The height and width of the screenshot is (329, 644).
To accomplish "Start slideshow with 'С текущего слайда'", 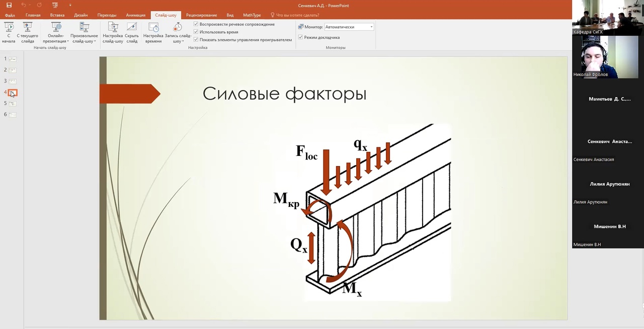I will tap(28, 33).
